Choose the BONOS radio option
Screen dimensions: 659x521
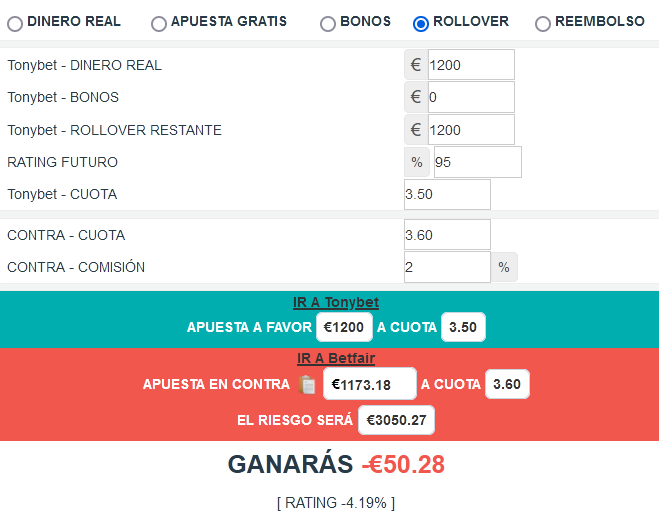coord(328,23)
